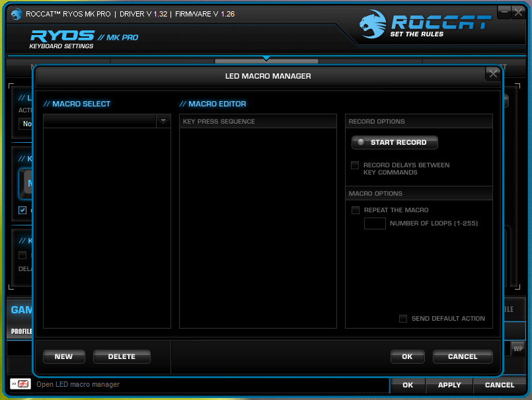
Task: Click the checked checkbox behind the dialog
Action: point(22,210)
